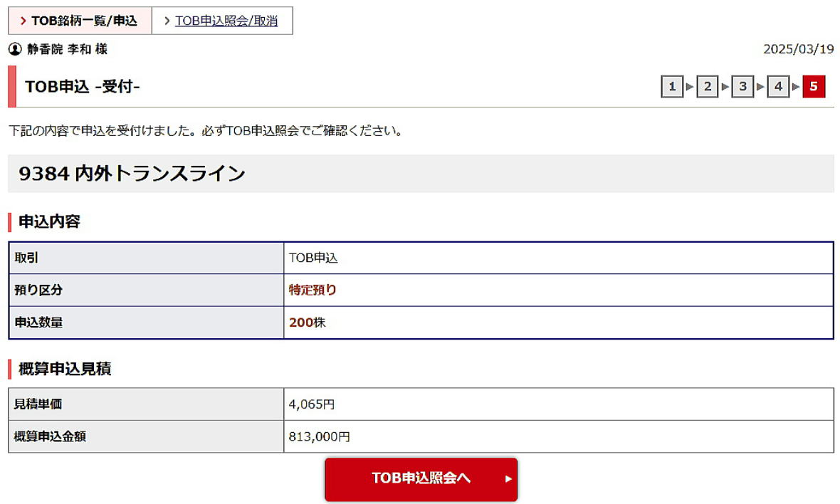Select step 2 in the progress indicator
840x504 pixels.
point(707,87)
